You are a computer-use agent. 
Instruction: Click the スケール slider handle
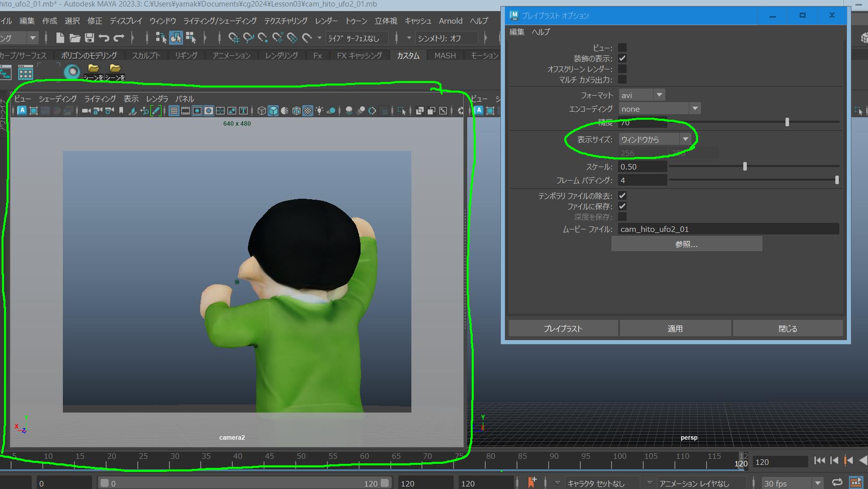tap(745, 166)
